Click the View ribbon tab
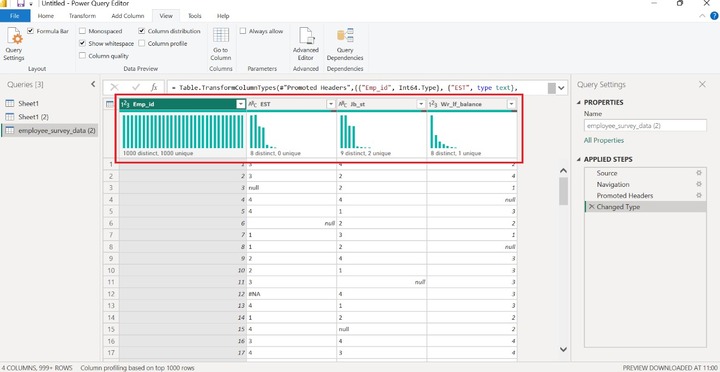This screenshot has height=372, width=720. point(166,16)
